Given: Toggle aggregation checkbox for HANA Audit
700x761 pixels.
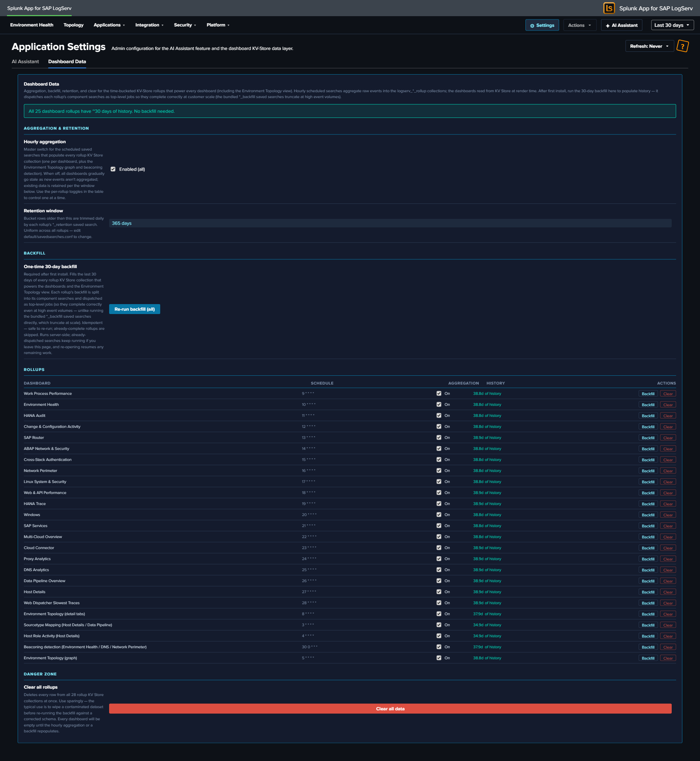Looking at the screenshot, I should pos(439,415).
